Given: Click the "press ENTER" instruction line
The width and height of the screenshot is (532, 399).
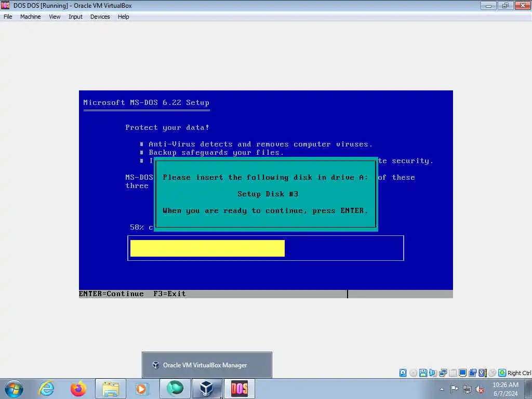Looking at the screenshot, I should (x=265, y=211).
